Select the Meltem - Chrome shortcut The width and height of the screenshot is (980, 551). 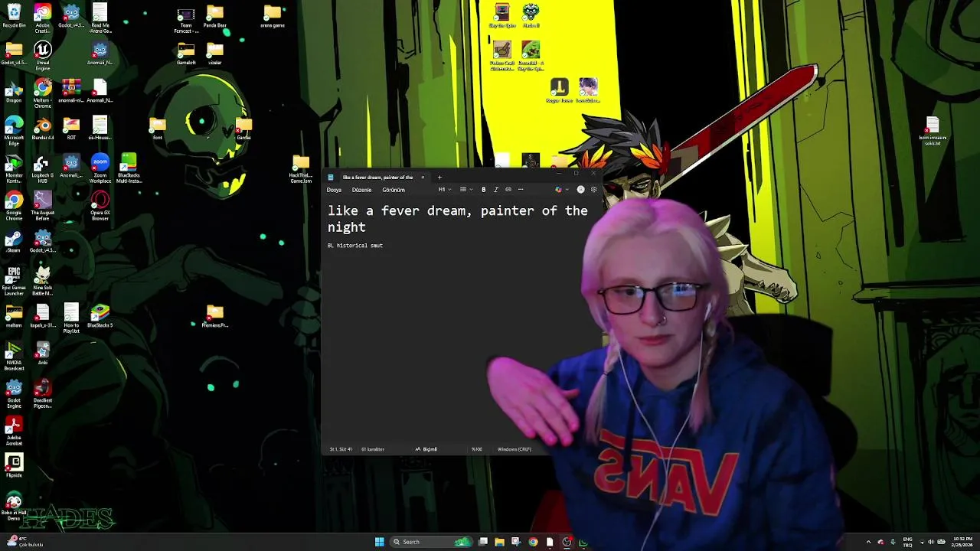click(43, 94)
